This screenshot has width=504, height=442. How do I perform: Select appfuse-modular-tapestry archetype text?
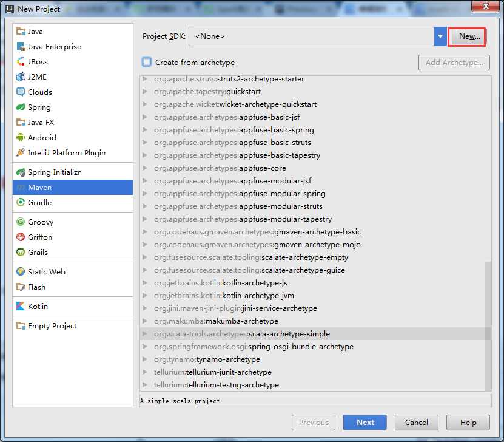286,219
